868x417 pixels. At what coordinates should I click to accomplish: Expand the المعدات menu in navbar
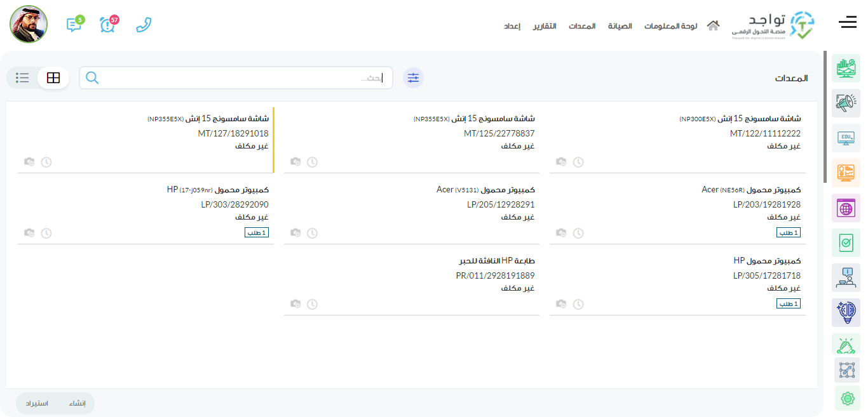[x=581, y=26]
